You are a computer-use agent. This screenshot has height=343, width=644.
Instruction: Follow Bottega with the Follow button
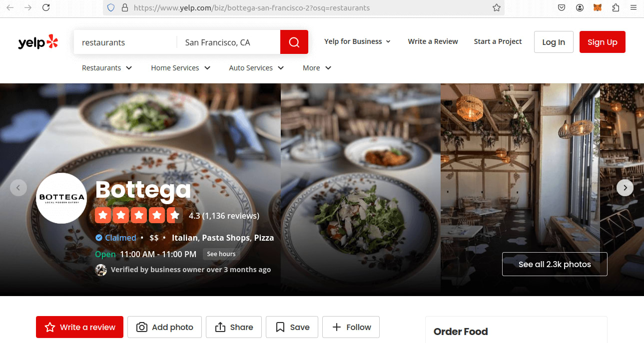351,327
